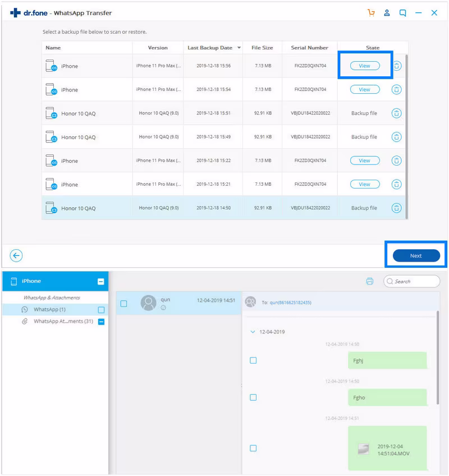This screenshot has height=476, width=449.
Task: Select the Fgho message bubble
Action: (387, 397)
